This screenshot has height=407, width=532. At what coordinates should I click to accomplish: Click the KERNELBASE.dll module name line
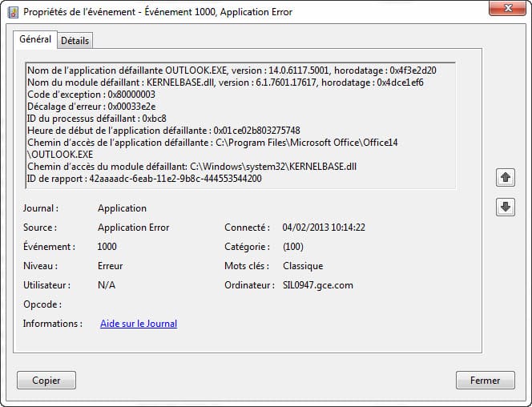point(225,83)
